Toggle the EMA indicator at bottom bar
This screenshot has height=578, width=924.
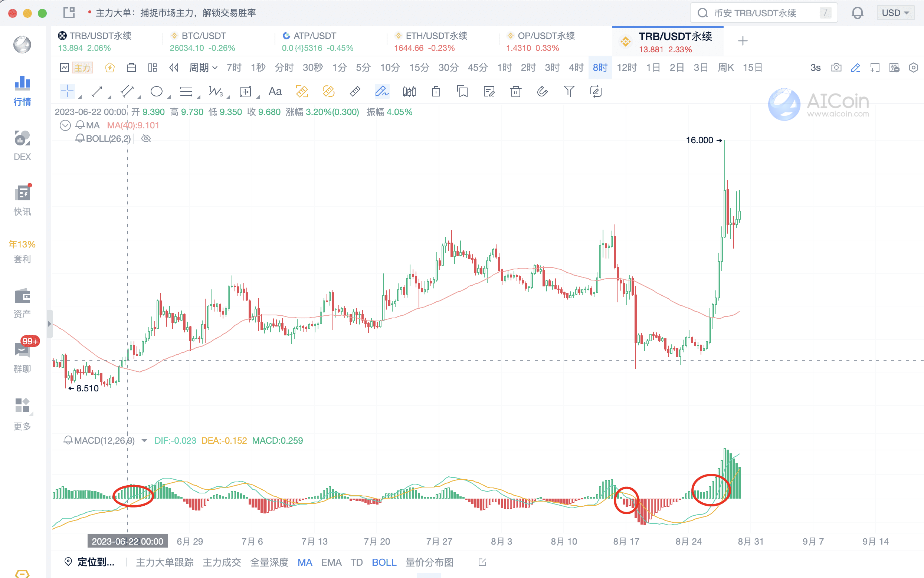(x=331, y=562)
